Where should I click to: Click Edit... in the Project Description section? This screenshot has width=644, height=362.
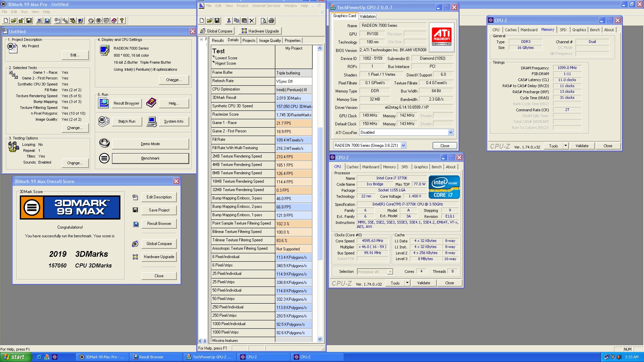[75, 55]
